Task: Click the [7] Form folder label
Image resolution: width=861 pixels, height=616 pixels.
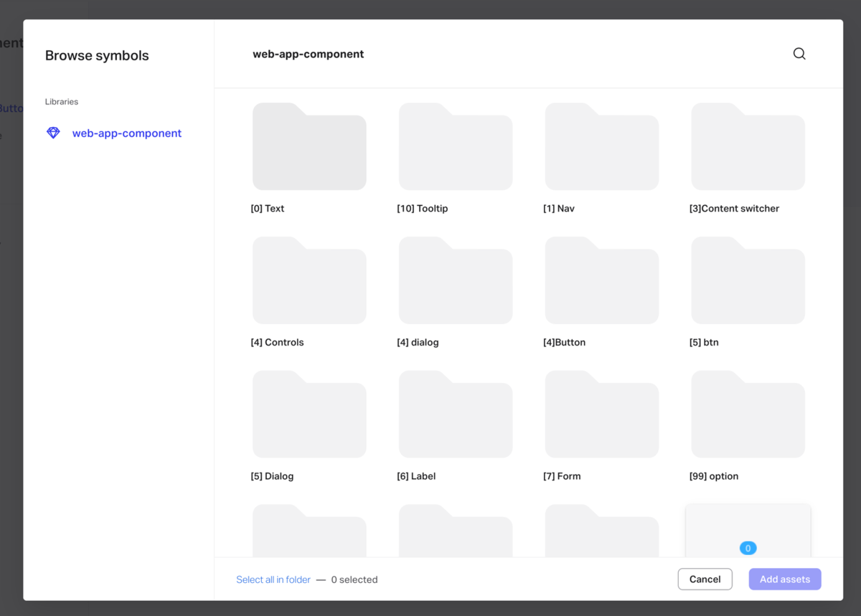Action: pyautogui.click(x=562, y=476)
